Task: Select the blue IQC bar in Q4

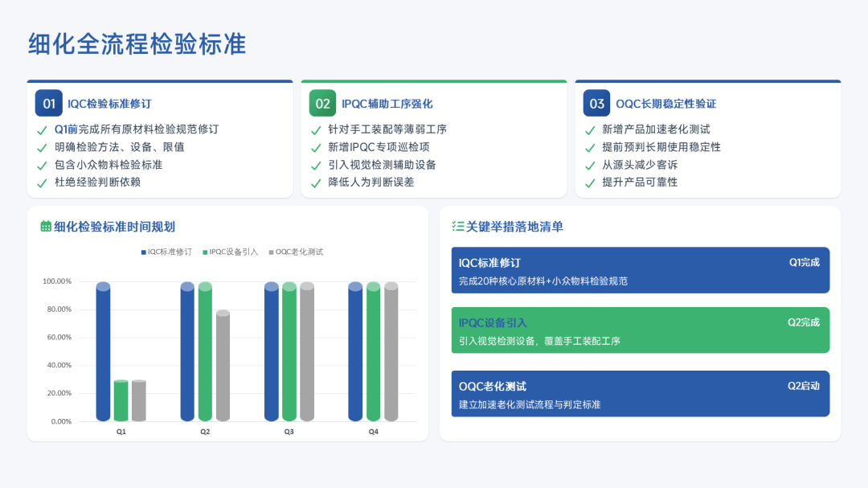Action: 355,352
